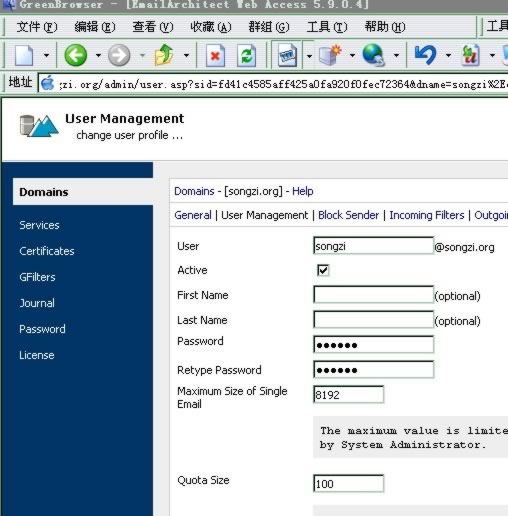Click the monitor with star icon
Image resolution: width=508 pixels, height=516 pixels.
click(x=331, y=55)
